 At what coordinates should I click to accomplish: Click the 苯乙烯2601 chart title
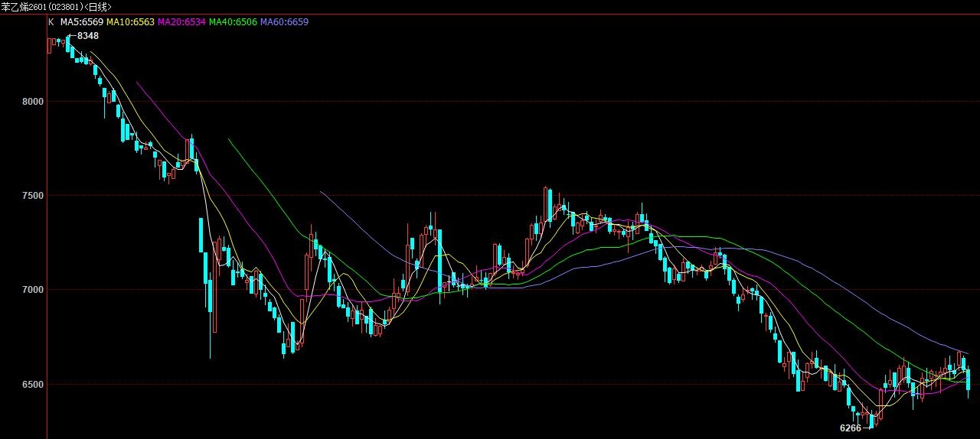(x=56, y=7)
